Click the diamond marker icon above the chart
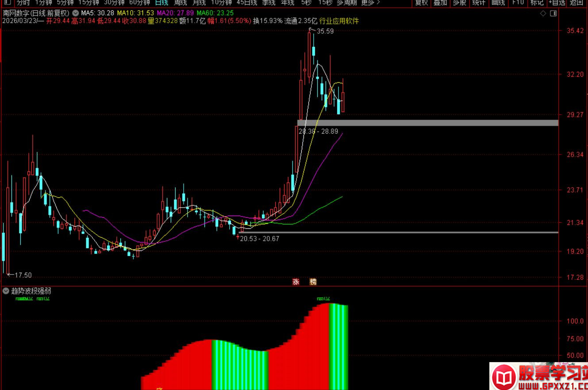 point(543,14)
